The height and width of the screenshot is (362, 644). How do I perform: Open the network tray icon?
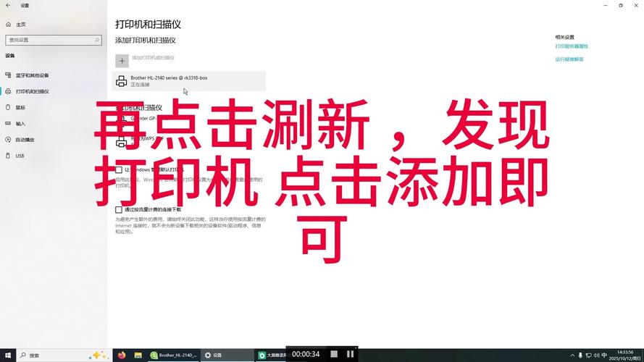tap(588, 355)
